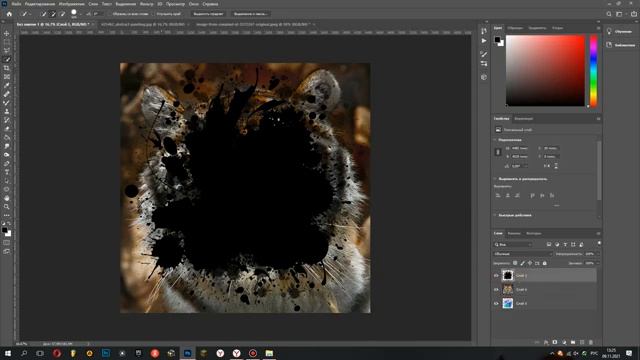640x360 pixels.
Task: Hide the blue image bottom layer
Action: pos(496,303)
